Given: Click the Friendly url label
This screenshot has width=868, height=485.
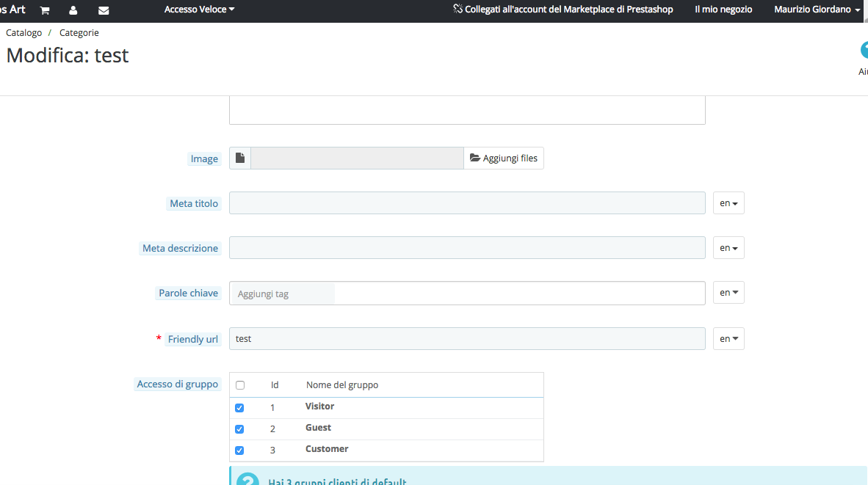Looking at the screenshot, I should pyautogui.click(x=192, y=339).
